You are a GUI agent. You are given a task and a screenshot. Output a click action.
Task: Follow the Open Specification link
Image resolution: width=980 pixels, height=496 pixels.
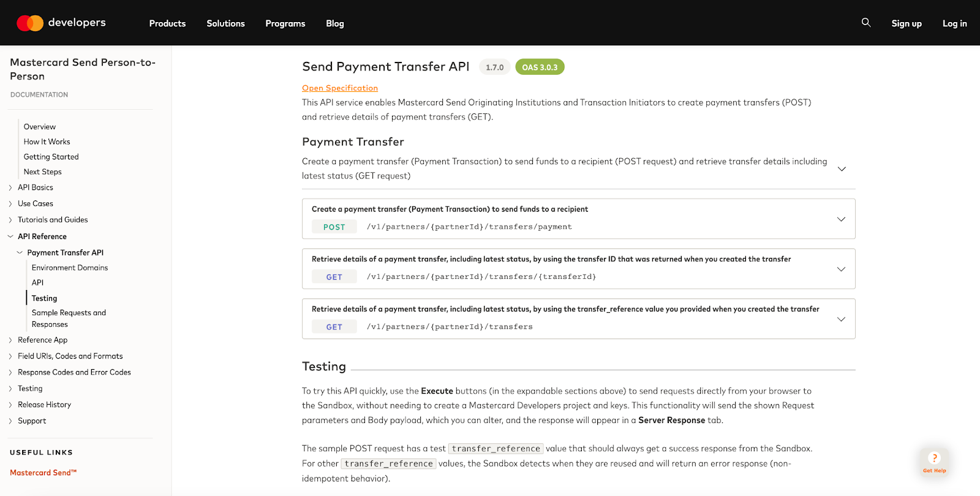coord(340,88)
